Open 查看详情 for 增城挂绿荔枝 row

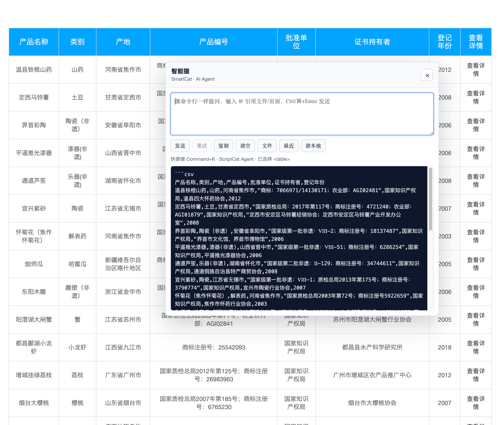pyautogui.click(x=476, y=375)
